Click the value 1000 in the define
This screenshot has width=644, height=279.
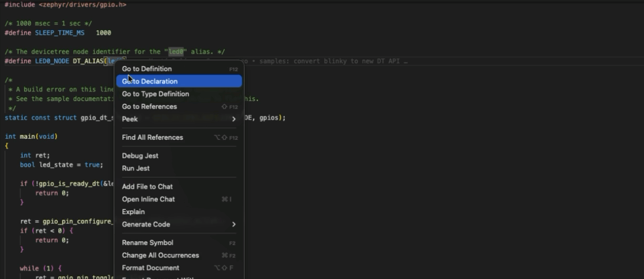pyautogui.click(x=103, y=33)
